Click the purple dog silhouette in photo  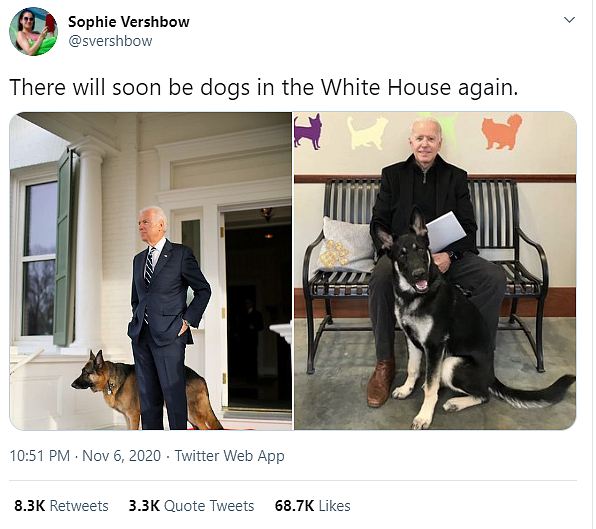308,131
